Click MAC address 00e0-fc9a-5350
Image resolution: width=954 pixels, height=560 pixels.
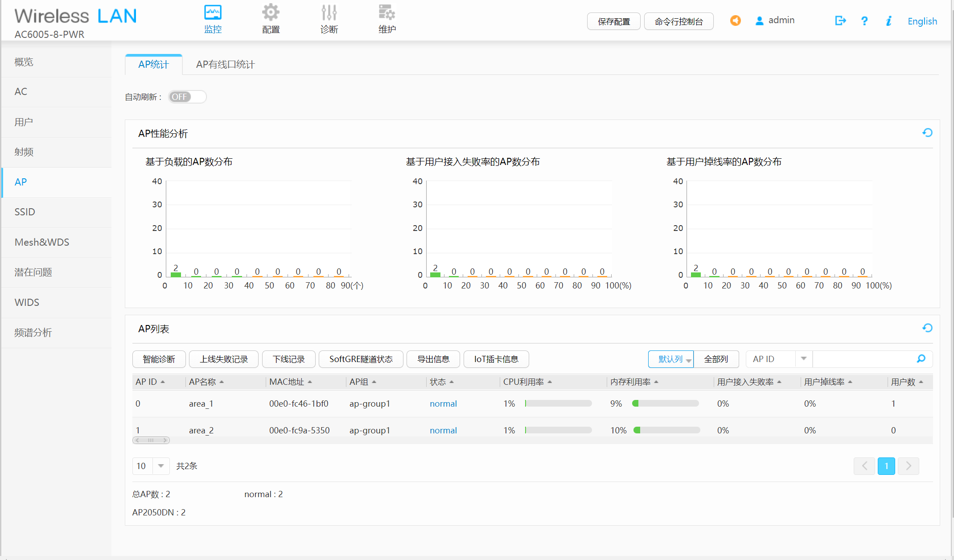coord(300,430)
